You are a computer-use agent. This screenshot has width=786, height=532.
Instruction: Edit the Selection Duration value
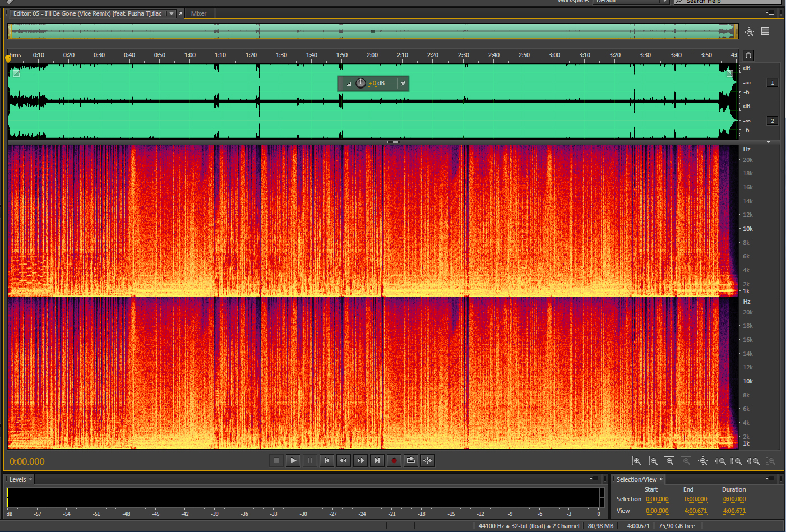pyautogui.click(x=734, y=499)
